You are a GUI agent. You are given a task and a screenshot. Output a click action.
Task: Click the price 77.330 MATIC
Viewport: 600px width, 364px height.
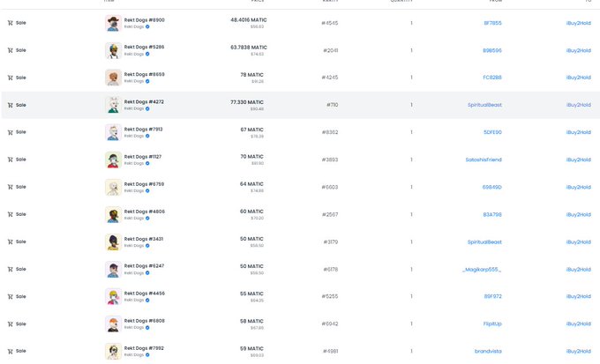pos(247,102)
